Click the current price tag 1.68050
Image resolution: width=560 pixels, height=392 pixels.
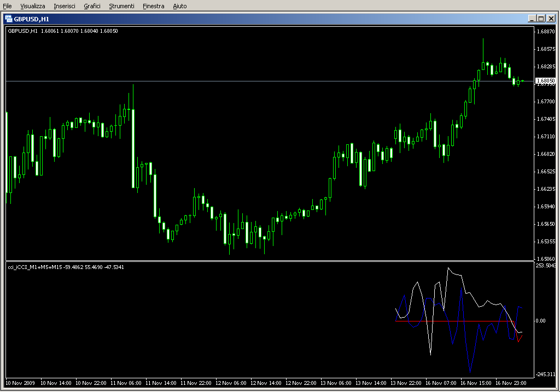[545, 81]
